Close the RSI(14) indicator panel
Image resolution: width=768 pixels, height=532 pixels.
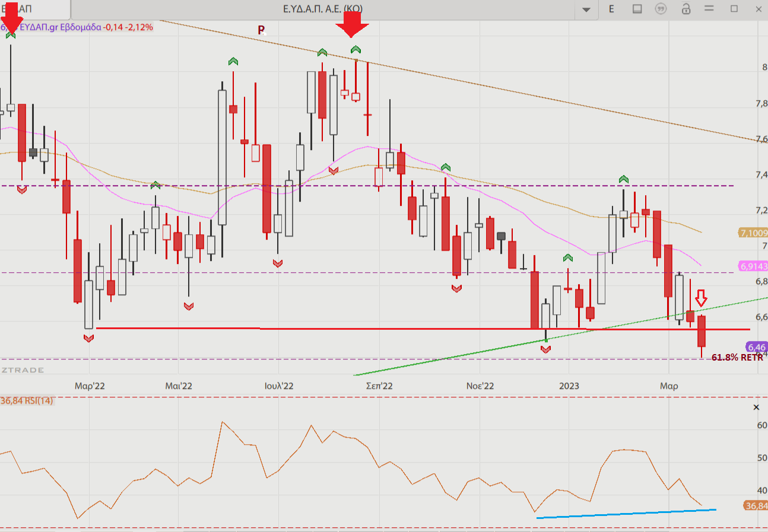756,407
